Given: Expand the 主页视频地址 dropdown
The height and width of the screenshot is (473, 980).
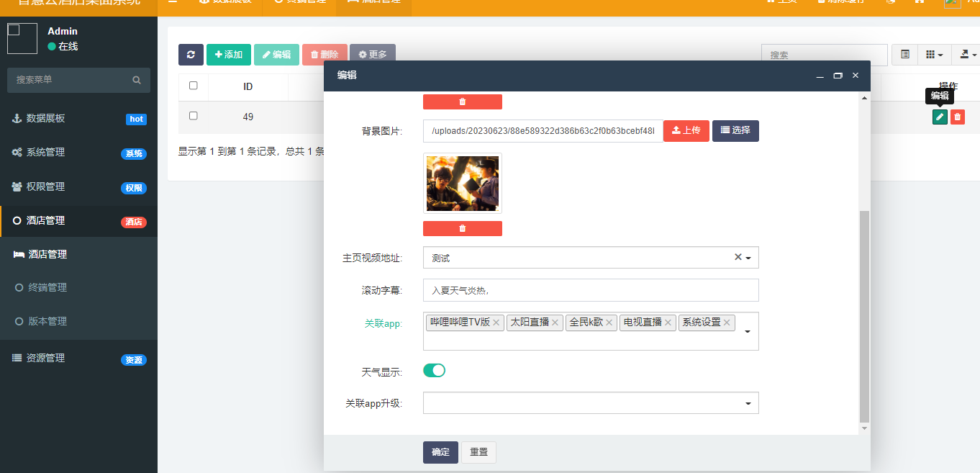Looking at the screenshot, I should pyautogui.click(x=748, y=258).
